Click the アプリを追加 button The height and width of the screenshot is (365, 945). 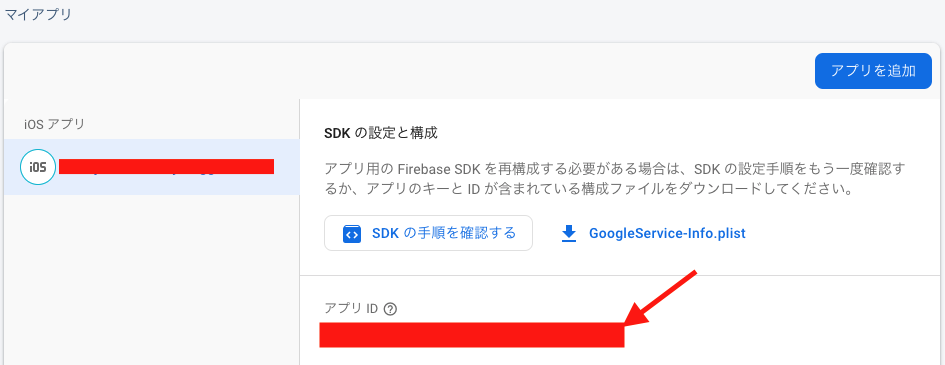click(873, 71)
